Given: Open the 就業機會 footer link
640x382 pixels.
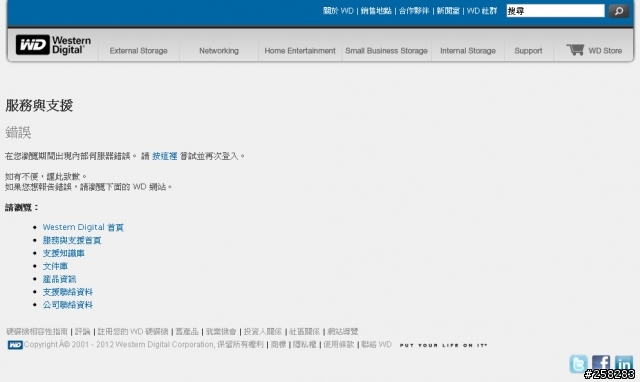Looking at the screenshot, I should [221, 331].
